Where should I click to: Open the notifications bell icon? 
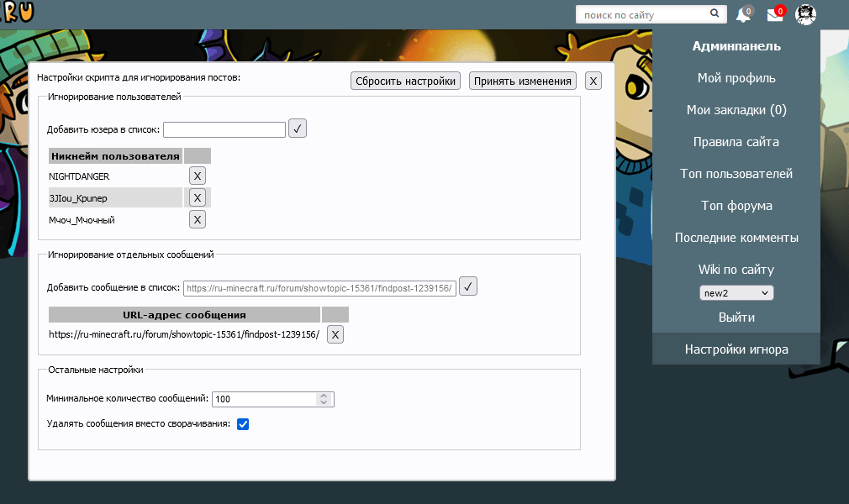(x=743, y=15)
